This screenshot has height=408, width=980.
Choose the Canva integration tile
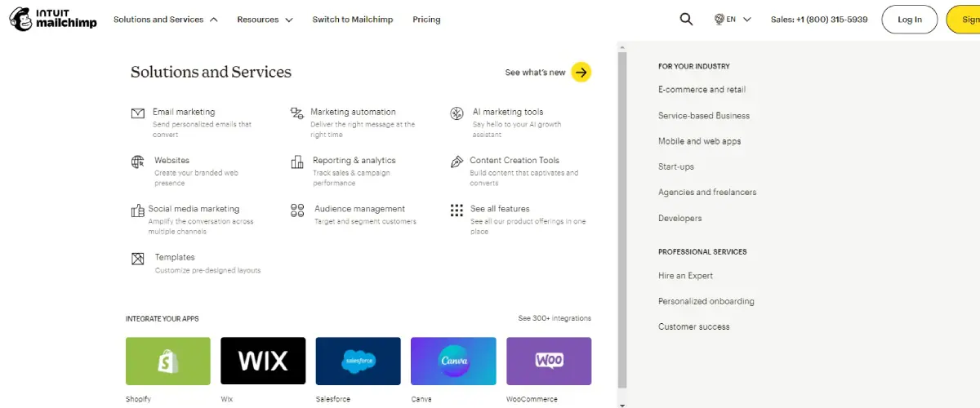[453, 361]
